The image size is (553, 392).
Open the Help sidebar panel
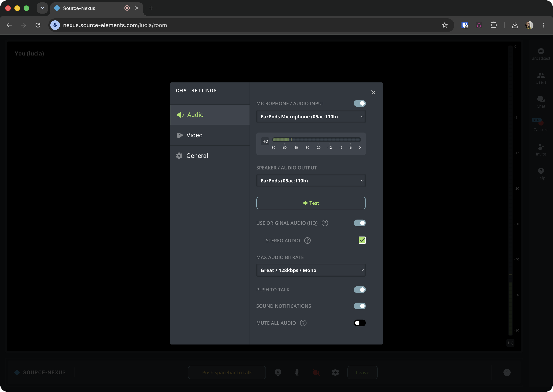tap(541, 174)
